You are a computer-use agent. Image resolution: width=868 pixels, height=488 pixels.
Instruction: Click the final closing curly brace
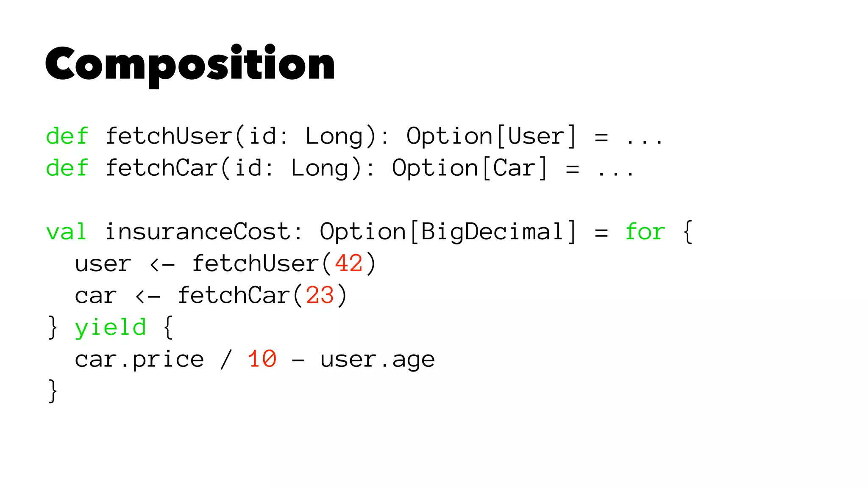coord(53,391)
